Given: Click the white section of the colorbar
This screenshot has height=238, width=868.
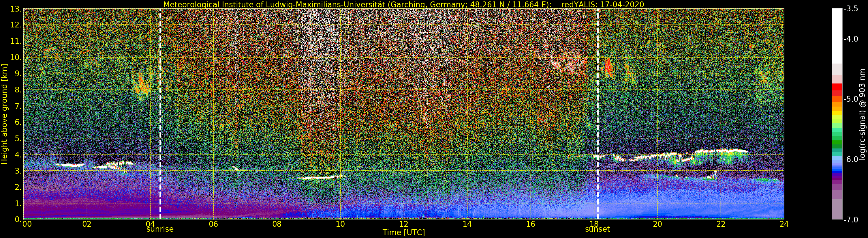Looking at the screenshot, I should [837, 36].
